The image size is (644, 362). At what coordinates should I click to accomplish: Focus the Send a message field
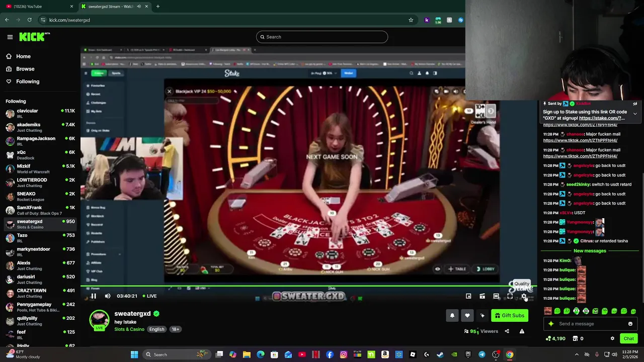(x=591, y=324)
